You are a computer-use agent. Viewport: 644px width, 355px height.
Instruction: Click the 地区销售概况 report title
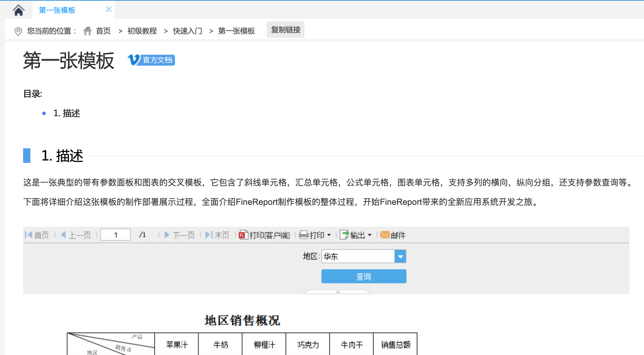point(242,320)
